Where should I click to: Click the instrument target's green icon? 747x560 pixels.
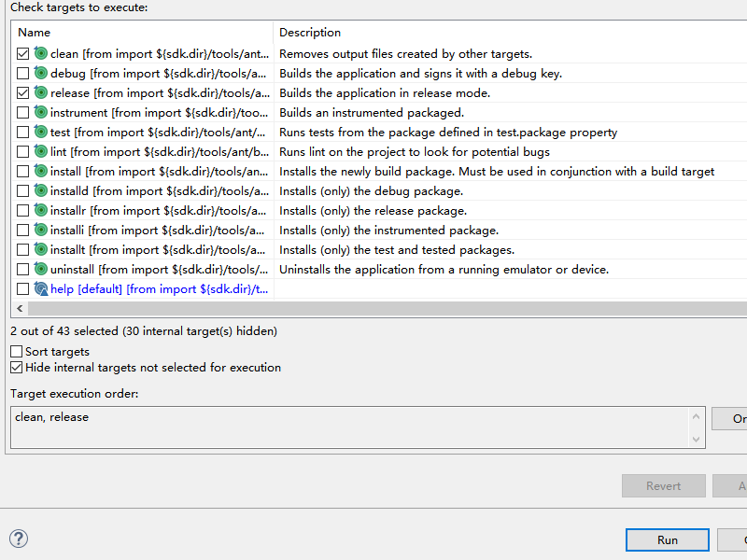pos(41,113)
